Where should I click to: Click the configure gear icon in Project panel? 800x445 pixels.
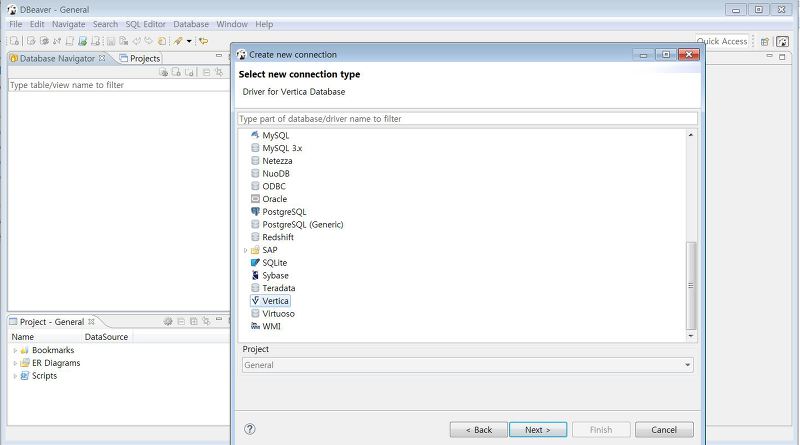168,322
